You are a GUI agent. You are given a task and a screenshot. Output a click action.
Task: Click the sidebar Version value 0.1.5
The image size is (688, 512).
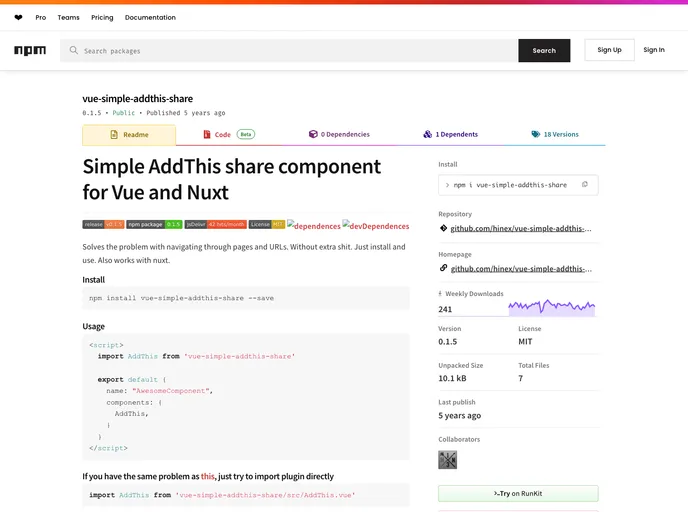point(448,342)
